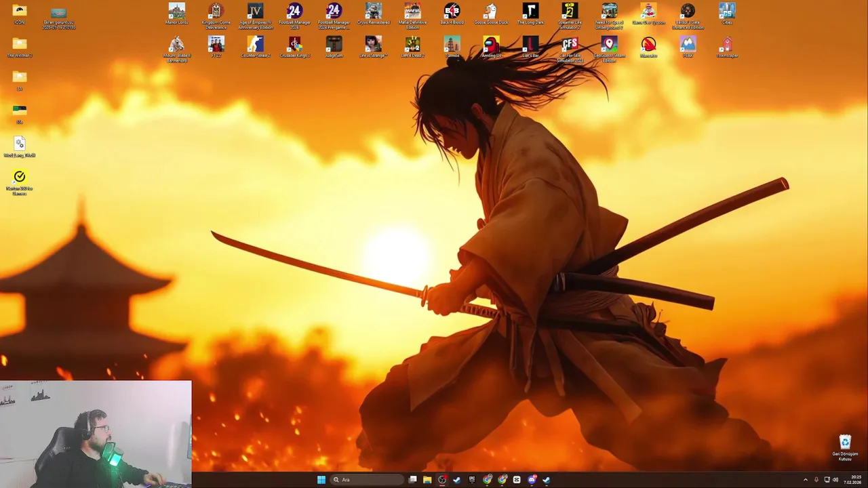
Task: Select the F1 22 desktop shortcut
Action: pyautogui.click(x=216, y=47)
